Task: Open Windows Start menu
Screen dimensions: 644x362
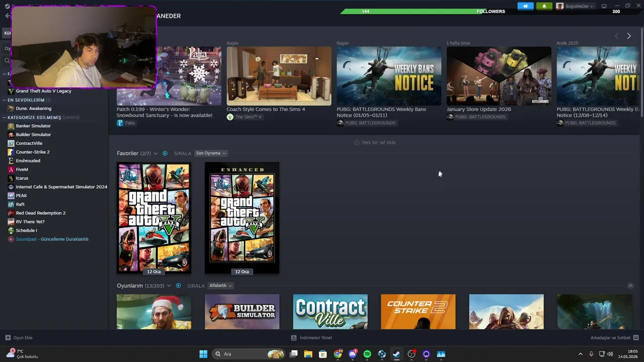Action: [x=203, y=354]
